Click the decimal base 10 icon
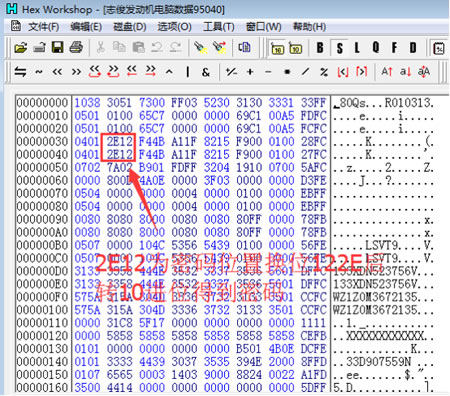 (295, 48)
